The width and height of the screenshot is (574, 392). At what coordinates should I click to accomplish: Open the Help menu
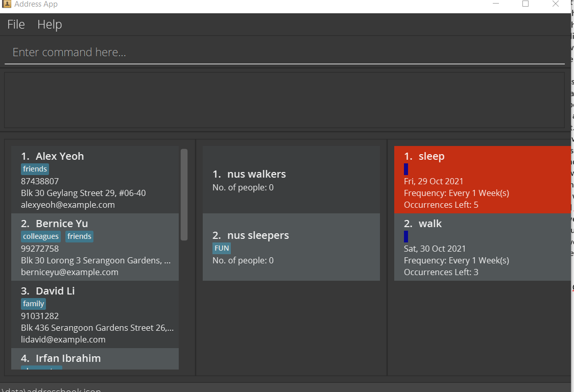(50, 24)
